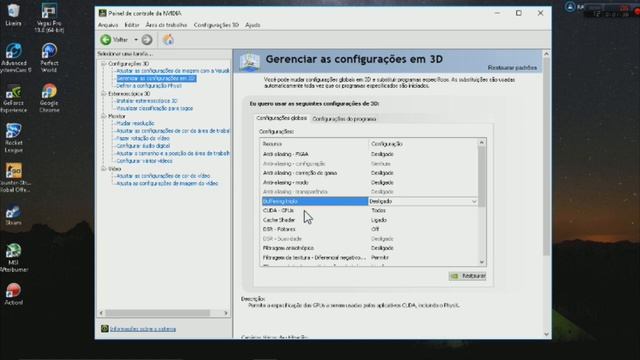This screenshot has height=360, width=640.
Task: Launch Counter-Strike Global Offensive shortcut
Action: [x=14, y=178]
